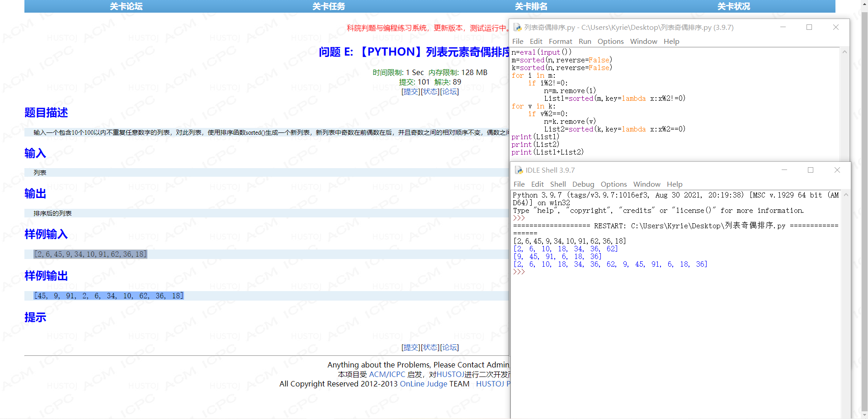Click the problem title 问题 E heading
The height and width of the screenshot is (419, 868).
[414, 52]
